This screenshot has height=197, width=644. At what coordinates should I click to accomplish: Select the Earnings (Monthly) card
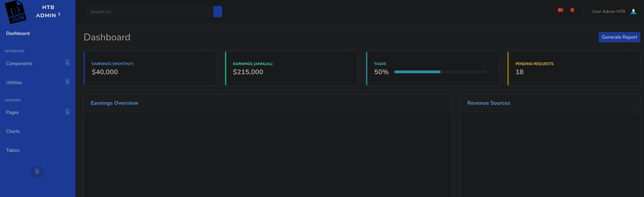point(150,68)
